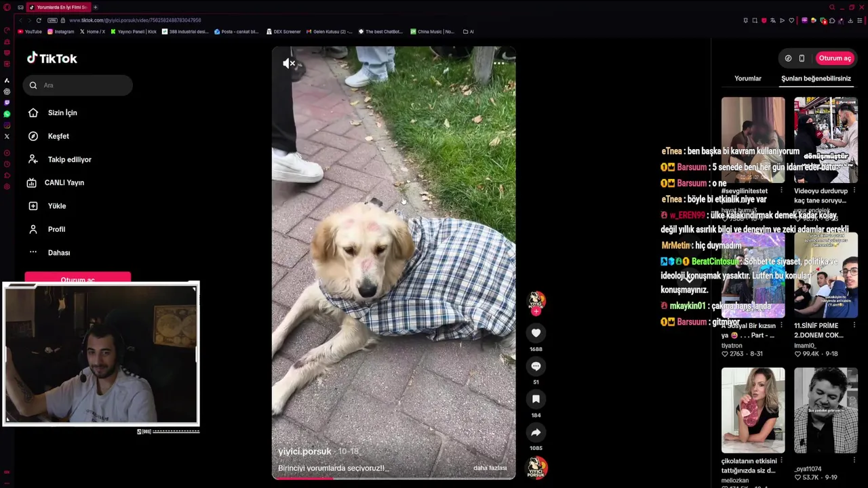Open the coins icon near login

pyautogui.click(x=788, y=58)
